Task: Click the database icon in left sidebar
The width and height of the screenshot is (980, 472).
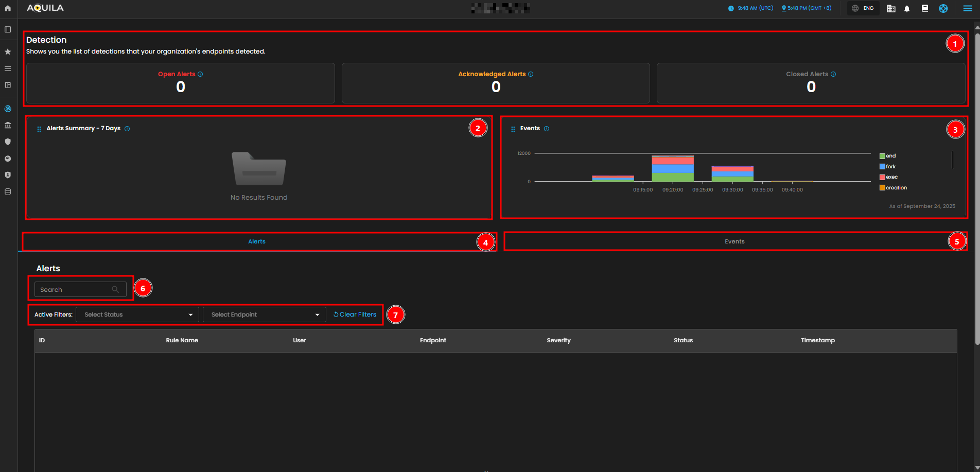Action: 8,191
